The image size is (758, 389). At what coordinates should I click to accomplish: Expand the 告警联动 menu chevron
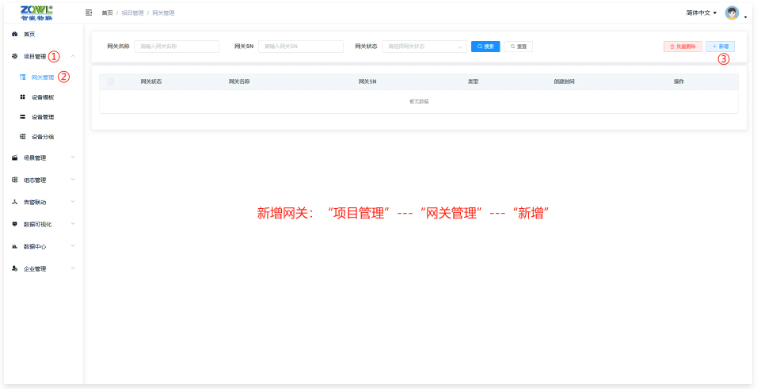(x=73, y=202)
